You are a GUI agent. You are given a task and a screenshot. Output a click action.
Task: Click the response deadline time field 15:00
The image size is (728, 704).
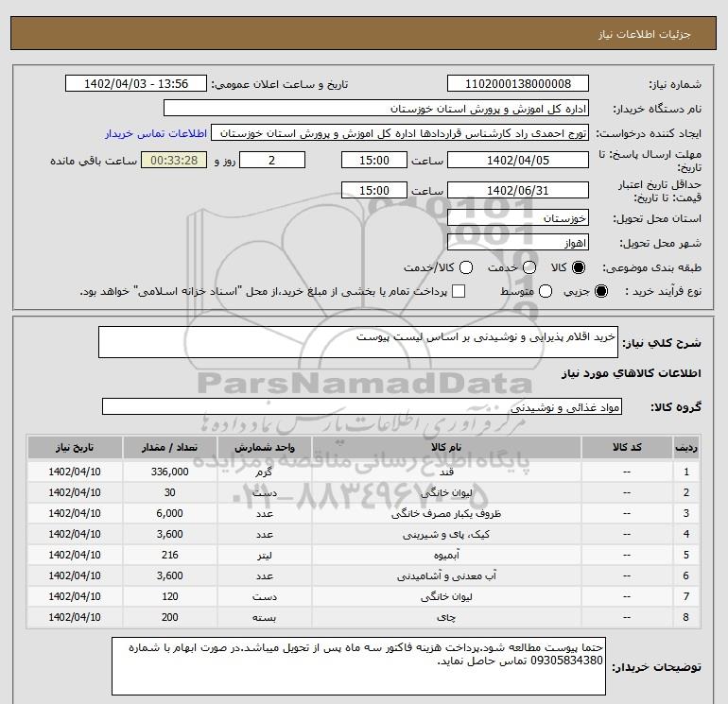click(x=374, y=160)
